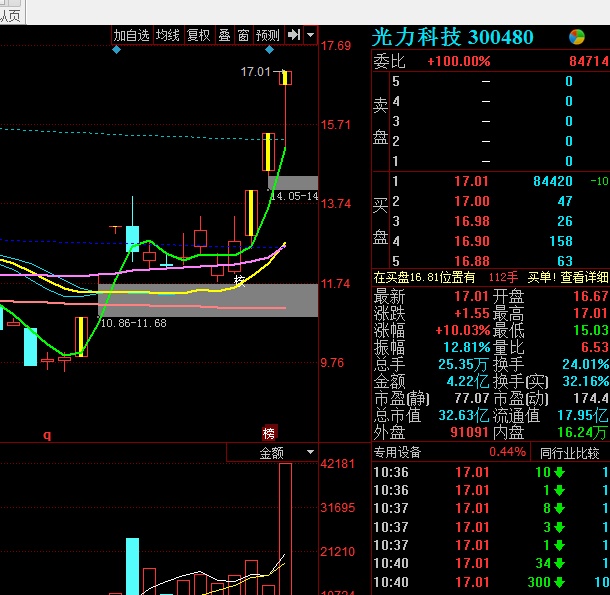The width and height of the screenshot is (610, 595).
Task: Click the arrow-to-bar icon in chart toolbar
Action: pos(294,35)
